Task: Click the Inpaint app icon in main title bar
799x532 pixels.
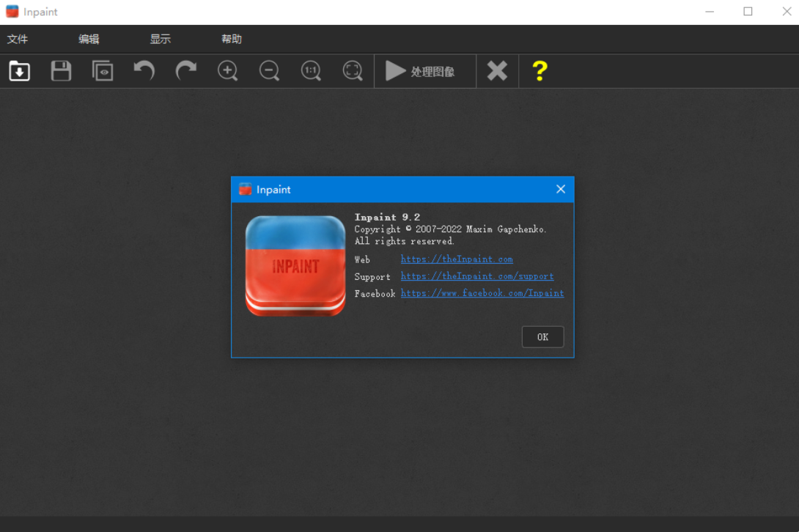Action: pos(12,12)
